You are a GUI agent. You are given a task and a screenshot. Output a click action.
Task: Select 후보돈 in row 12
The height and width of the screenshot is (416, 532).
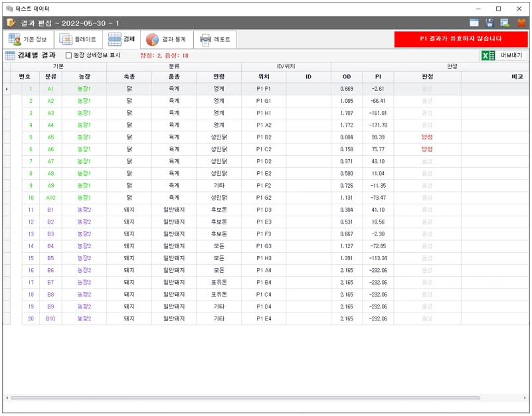coord(219,222)
